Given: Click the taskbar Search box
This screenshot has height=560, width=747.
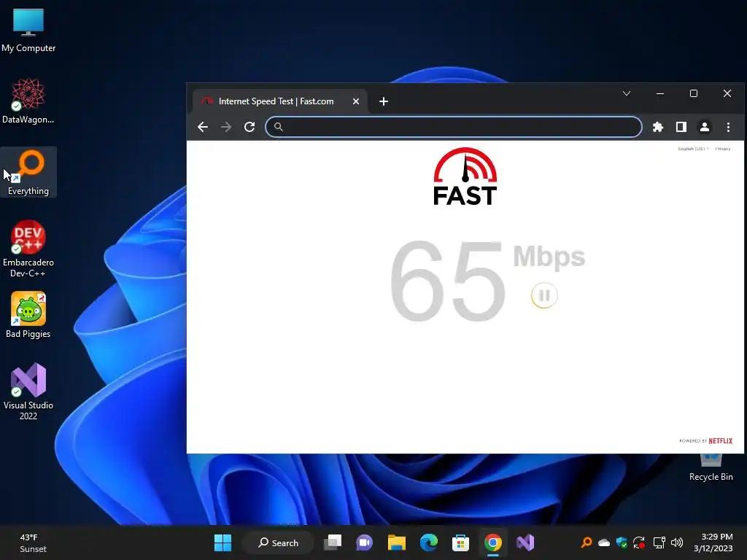Looking at the screenshot, I should [278, 542].
